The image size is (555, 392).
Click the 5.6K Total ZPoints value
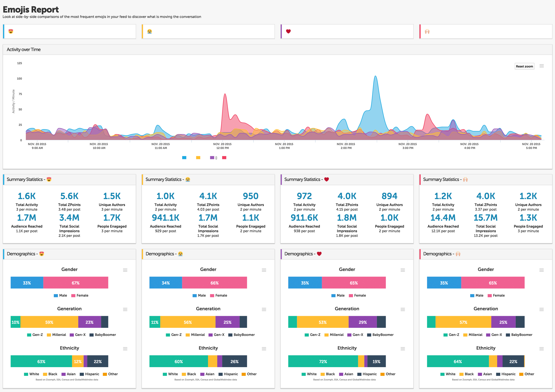click(x=69, y=196)
